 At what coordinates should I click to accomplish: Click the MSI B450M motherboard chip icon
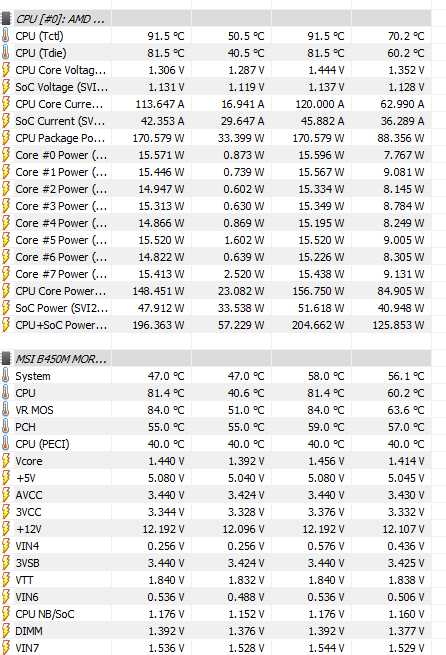tap(5, 359)
